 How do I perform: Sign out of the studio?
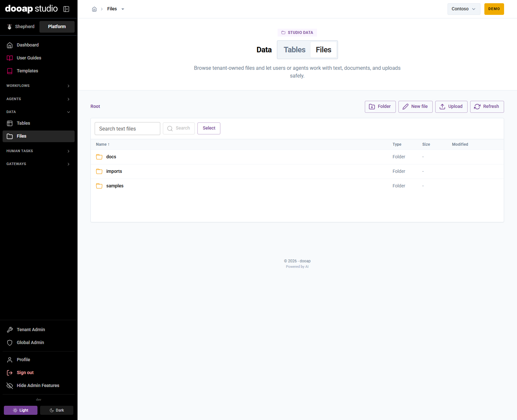coord(38,373)
